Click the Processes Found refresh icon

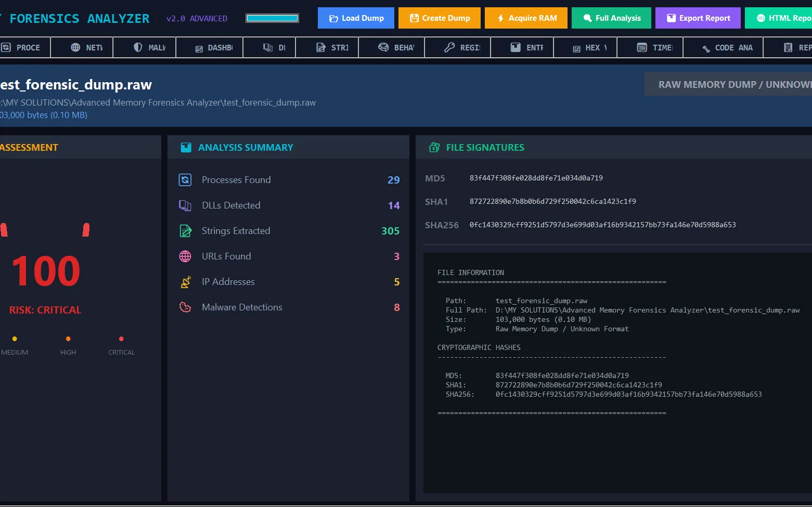click(185, 180)
